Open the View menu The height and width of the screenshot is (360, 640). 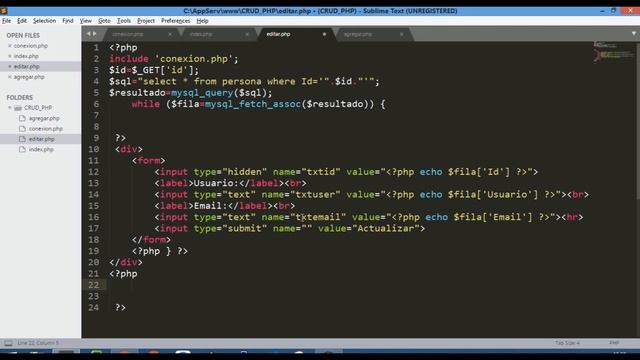pos(85,21)
